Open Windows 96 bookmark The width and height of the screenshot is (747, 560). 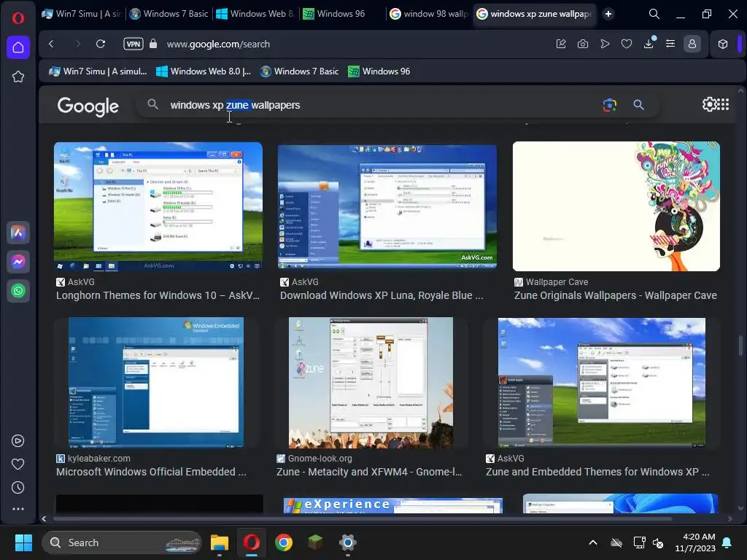pyautogui.click(x=379, y=71)
